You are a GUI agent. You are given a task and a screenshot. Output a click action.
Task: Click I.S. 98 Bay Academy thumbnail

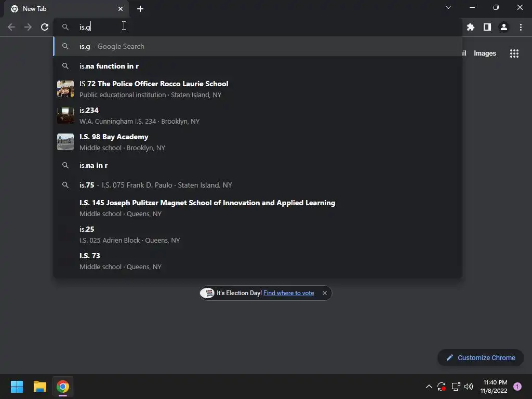pos(65,142)
